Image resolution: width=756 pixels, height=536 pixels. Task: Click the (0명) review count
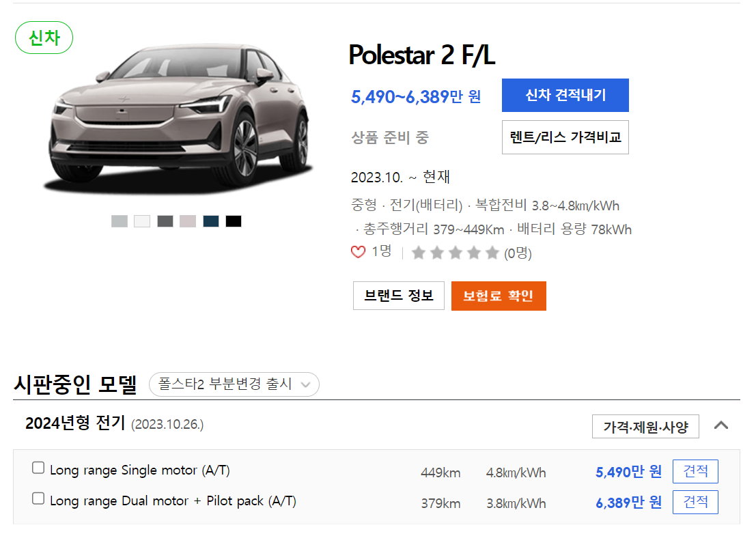pos(518,253)
